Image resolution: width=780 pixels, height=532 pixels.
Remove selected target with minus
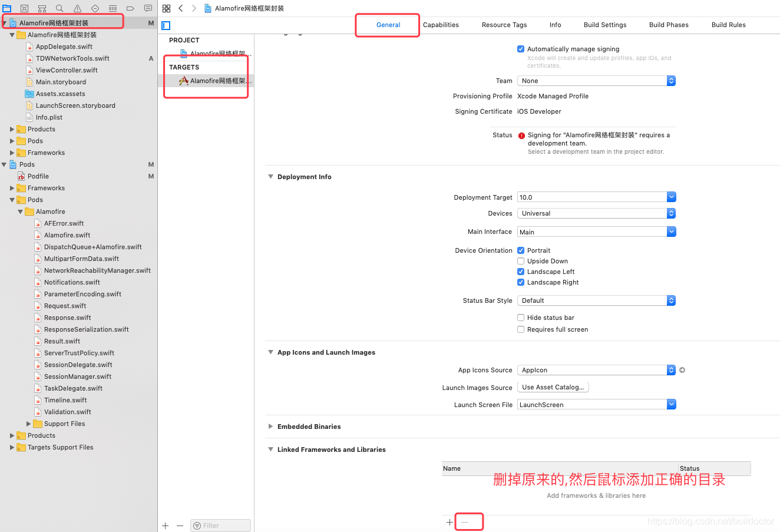coord(180,526)
